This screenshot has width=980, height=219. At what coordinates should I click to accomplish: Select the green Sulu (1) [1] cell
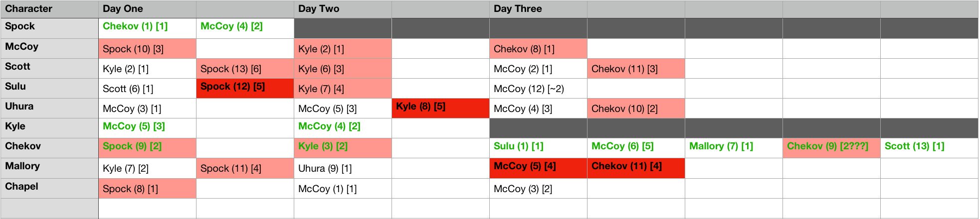point(538,147)
